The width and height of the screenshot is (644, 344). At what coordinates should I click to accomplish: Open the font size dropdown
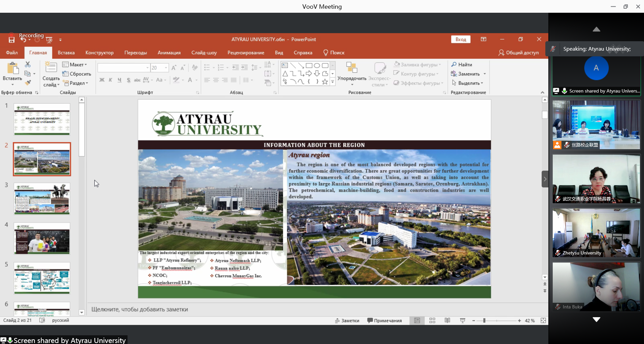[166, 68]
